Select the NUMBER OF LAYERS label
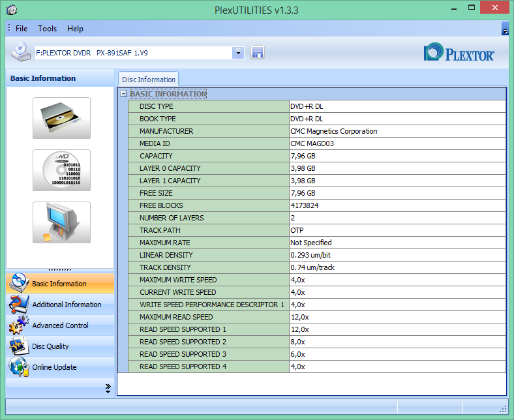514x420 pixels. [172, 218]
